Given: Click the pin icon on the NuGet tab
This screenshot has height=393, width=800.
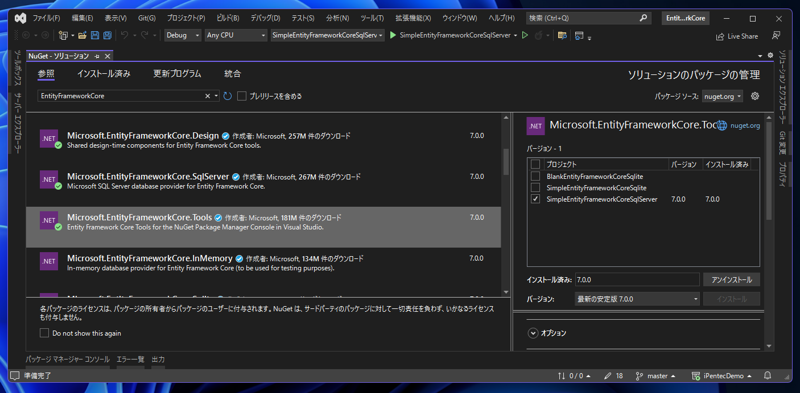Looking at the screenshot, I should (97, 56).
